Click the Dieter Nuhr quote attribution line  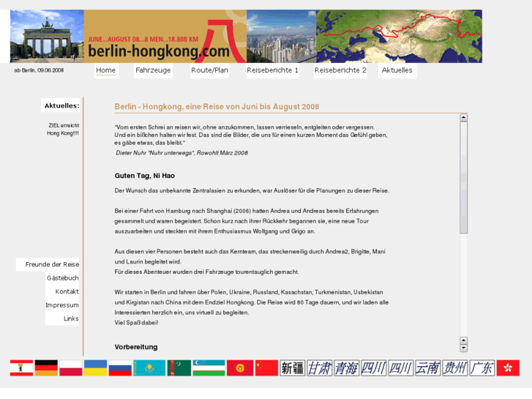tap(181, 153)
